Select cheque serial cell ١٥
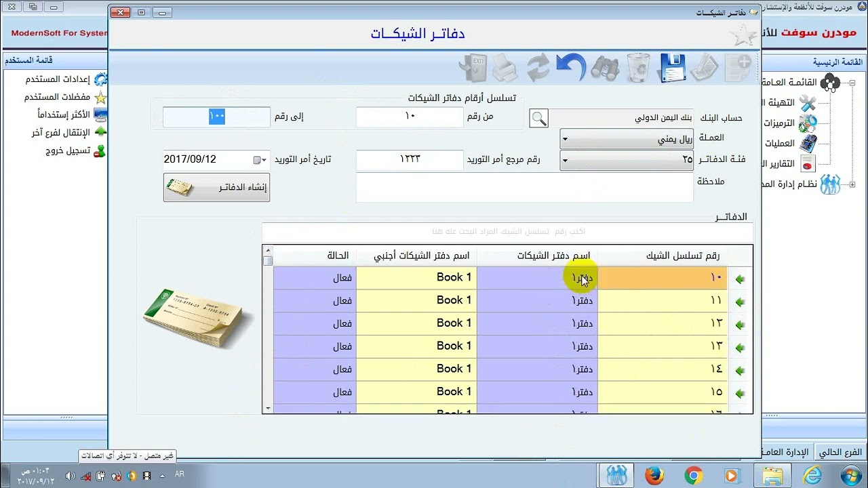 [662, 392]
